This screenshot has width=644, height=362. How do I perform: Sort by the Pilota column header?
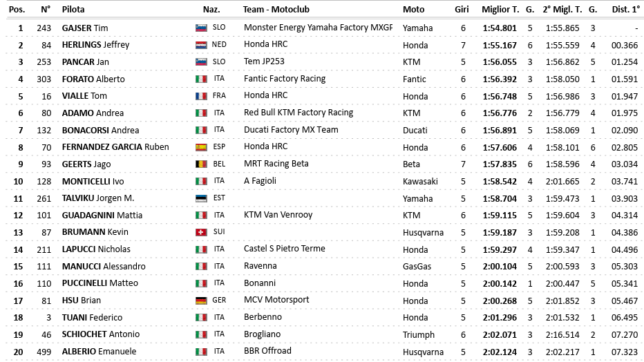[x=74, y=10]
